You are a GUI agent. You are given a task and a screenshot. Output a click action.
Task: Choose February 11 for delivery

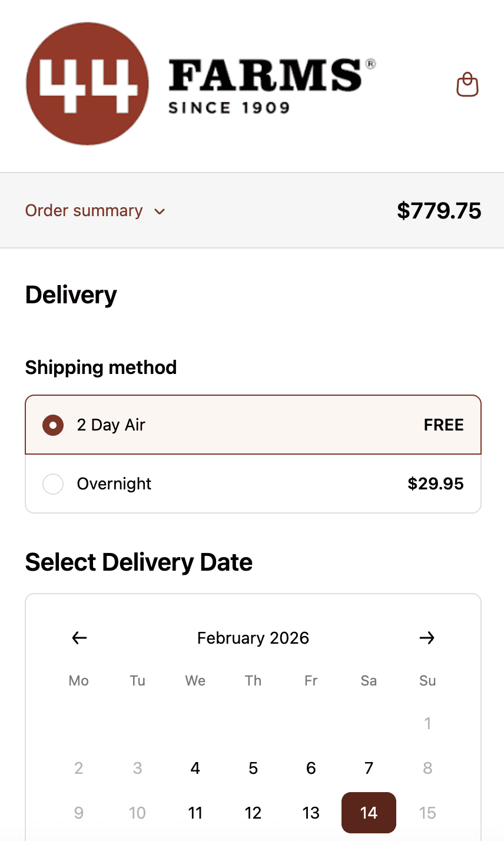click(195, 813)
